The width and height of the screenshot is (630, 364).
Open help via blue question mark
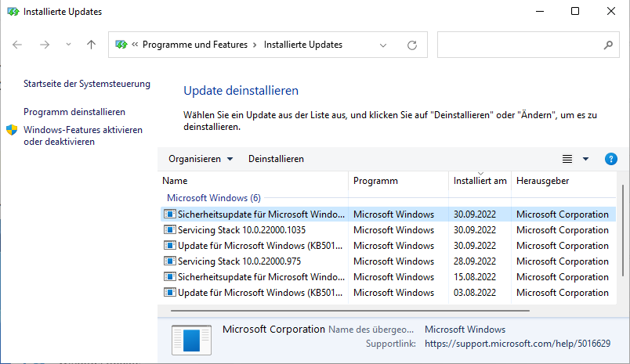[610, 159]
